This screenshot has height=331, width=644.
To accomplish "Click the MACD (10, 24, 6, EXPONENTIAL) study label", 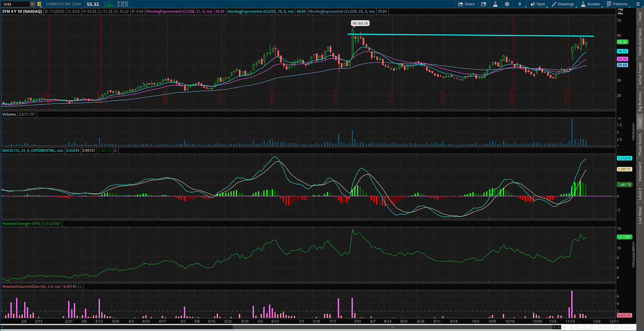I will (32, 151).
